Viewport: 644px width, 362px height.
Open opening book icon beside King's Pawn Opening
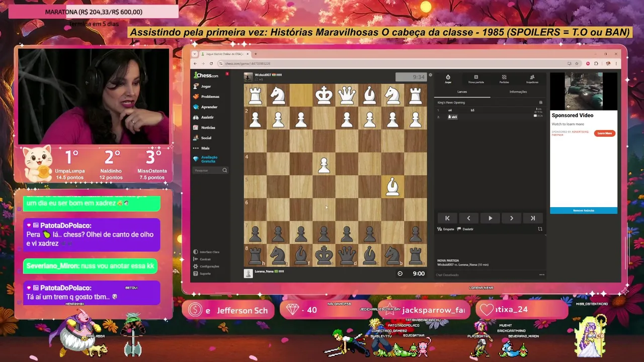[541, 103]
